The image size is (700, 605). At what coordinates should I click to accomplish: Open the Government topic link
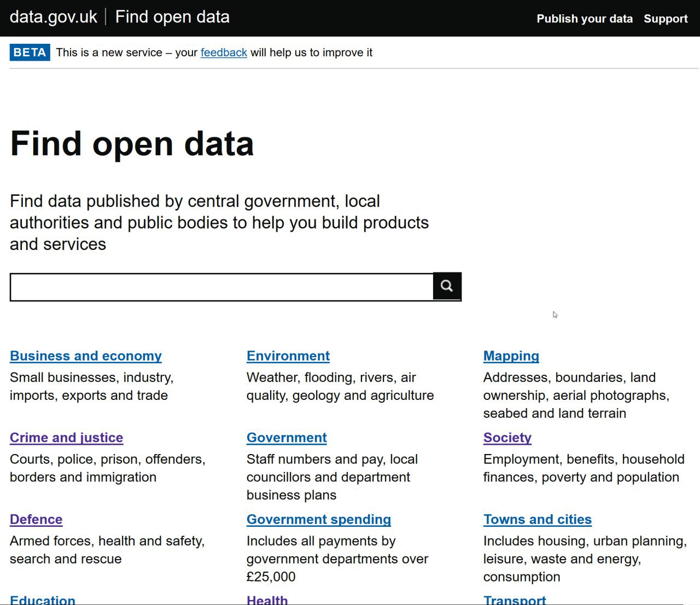287,438
